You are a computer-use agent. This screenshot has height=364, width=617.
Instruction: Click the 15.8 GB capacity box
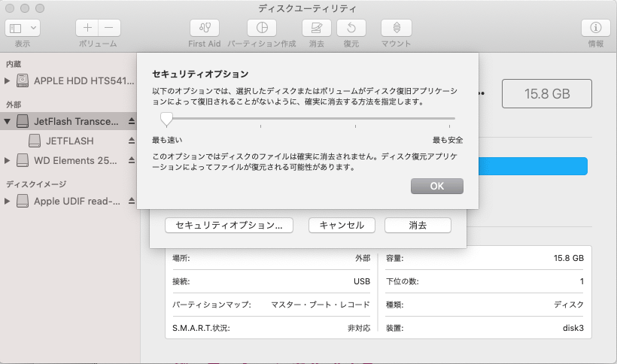click(547, 93)
